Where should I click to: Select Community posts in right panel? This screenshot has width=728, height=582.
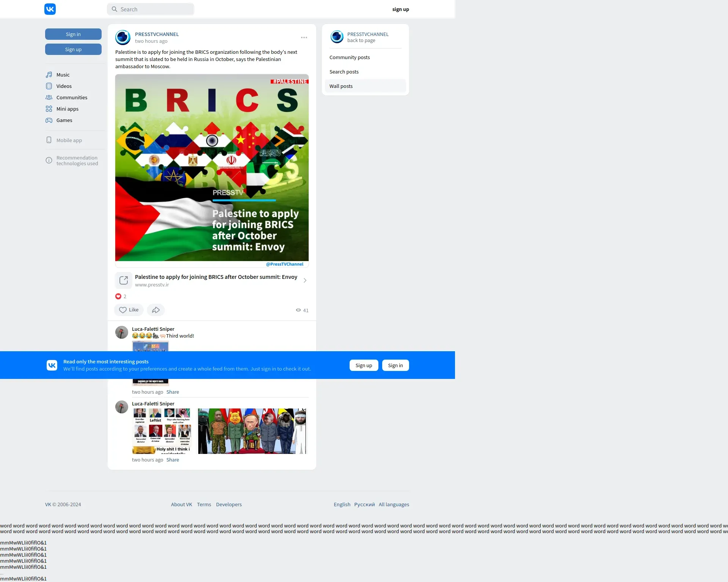tap(349, 57)
